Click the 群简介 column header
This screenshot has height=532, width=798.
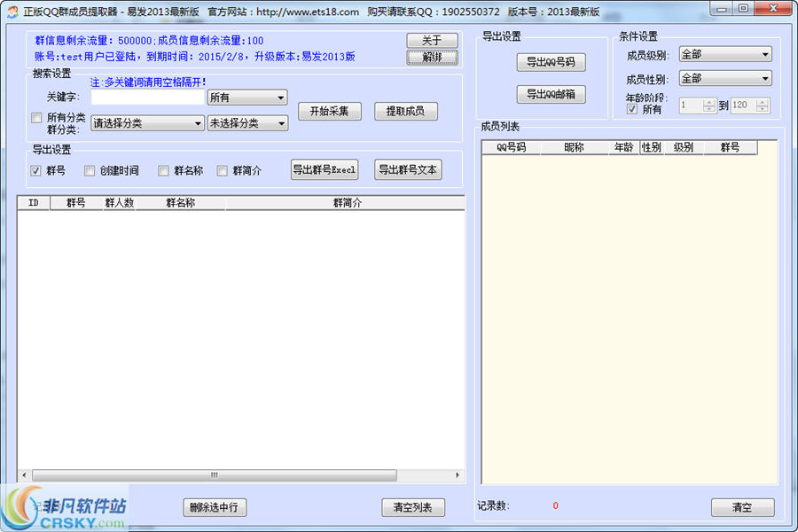(346, 203)
